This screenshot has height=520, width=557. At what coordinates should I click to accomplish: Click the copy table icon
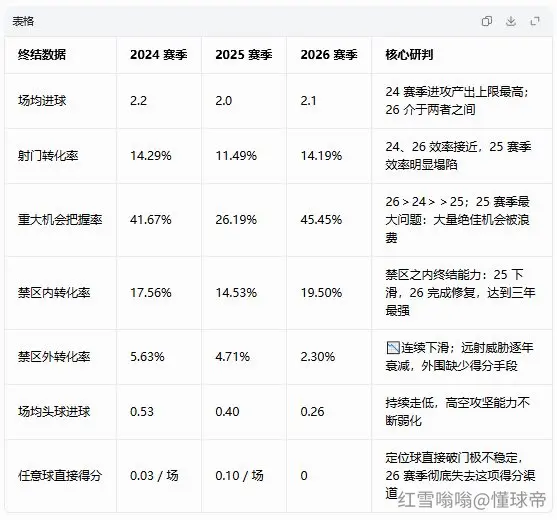pos(487,21)
